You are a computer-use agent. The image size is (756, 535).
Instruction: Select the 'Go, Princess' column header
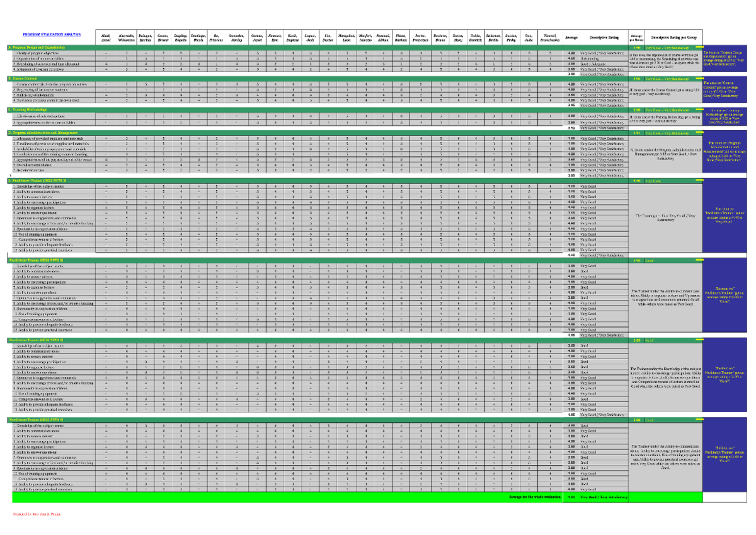click(216, 37)
